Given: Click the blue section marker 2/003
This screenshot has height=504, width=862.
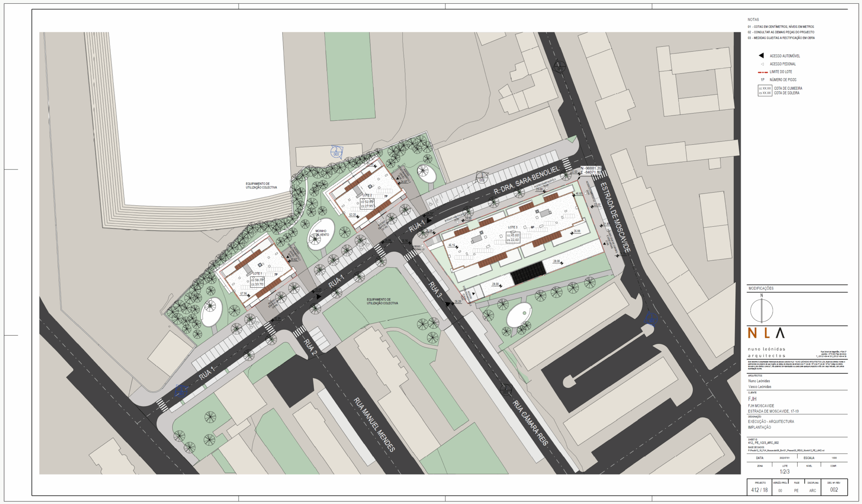Looking at the screenshot, I should tap(336, 152).
